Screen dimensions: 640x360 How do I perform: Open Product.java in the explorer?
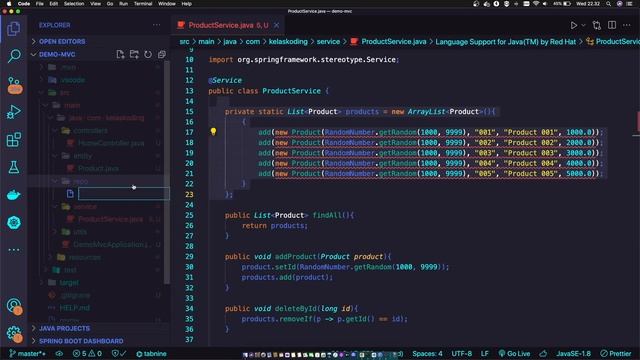pos(98,169)
